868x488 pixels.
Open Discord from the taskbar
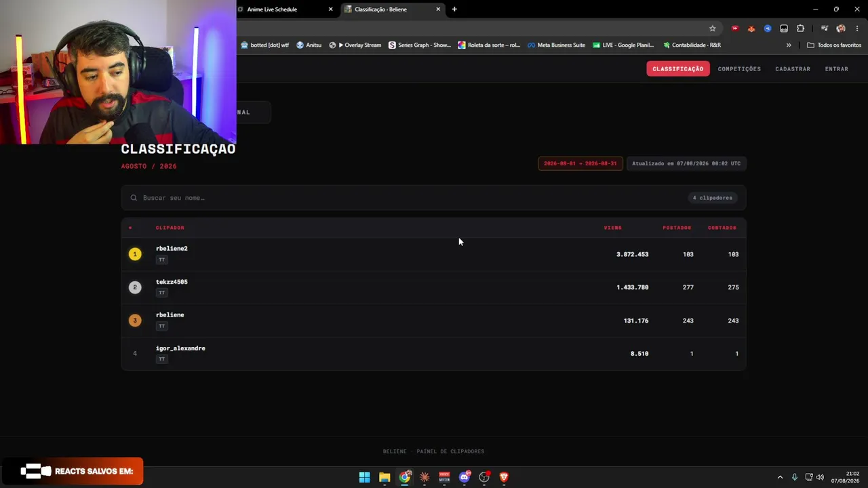[465, 477]
